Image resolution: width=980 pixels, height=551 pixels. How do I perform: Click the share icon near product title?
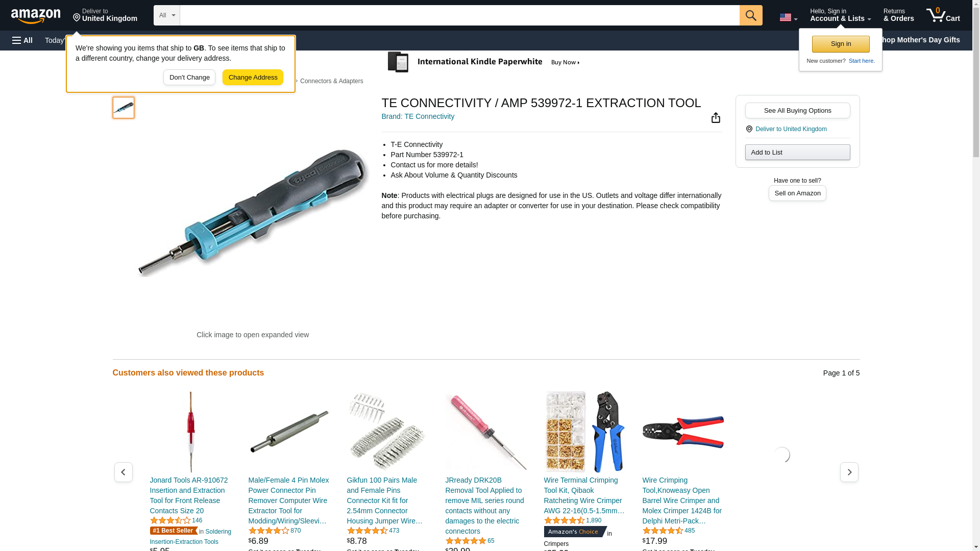[716, 118]
